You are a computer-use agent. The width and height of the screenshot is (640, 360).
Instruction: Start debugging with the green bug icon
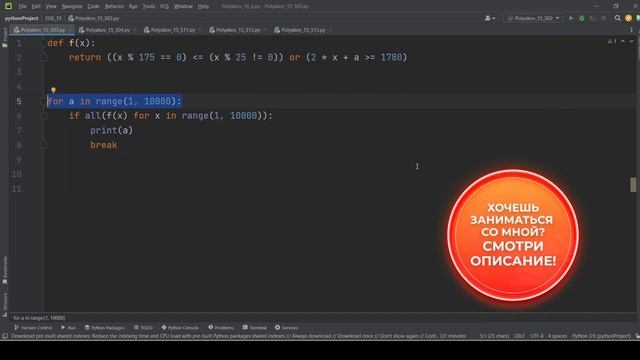(582, 18)
